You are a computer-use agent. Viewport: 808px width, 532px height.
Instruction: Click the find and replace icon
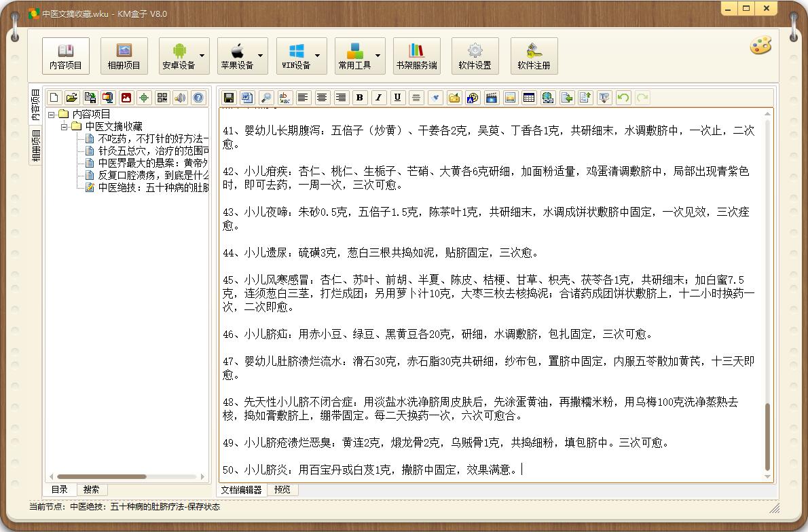284,97
